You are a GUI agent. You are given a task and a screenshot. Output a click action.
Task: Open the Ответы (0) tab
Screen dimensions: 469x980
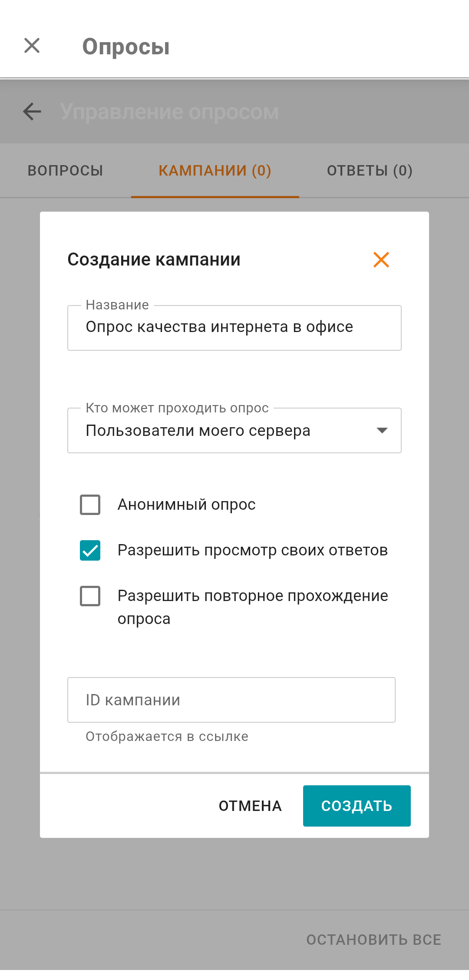coord(370,171)
